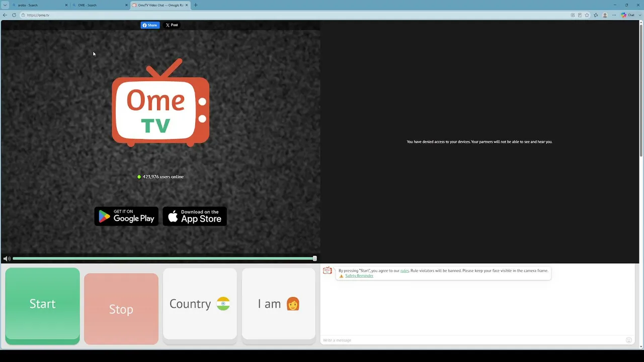Image resolution: width=644 pixels, height=362 pixels.
Task: Click the '423,976 users online' text
Action: point(163,177)
